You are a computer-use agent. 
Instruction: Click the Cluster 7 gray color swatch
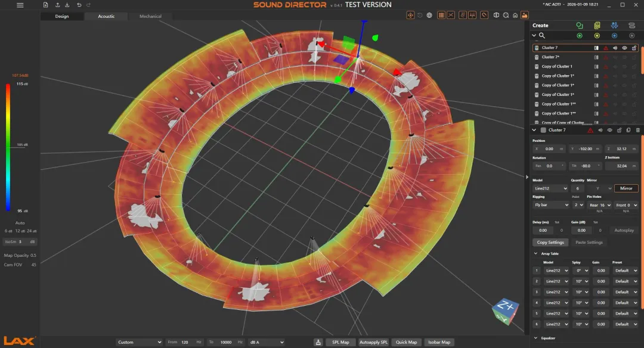[543, 130]
